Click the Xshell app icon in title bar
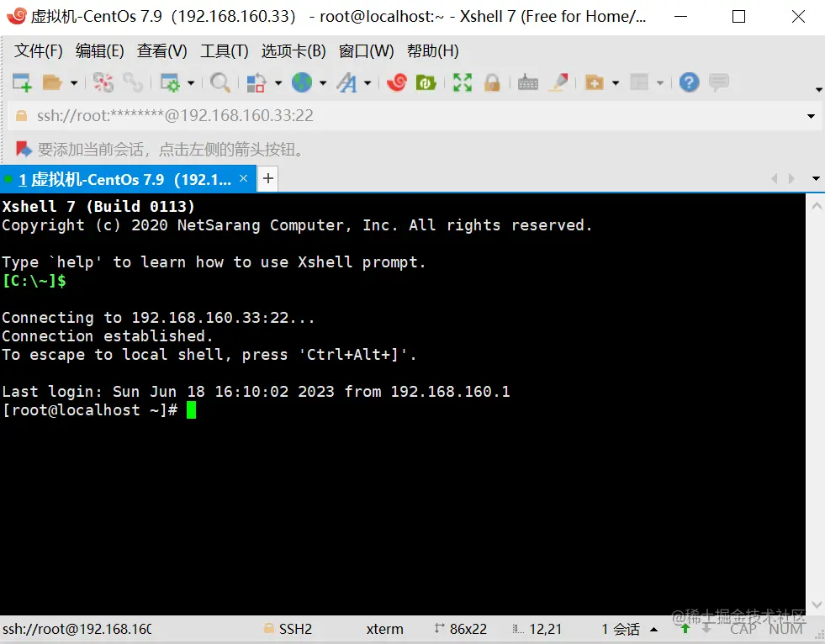The width and height of the screenshot is (825, 644). click(x=16, y=16)
